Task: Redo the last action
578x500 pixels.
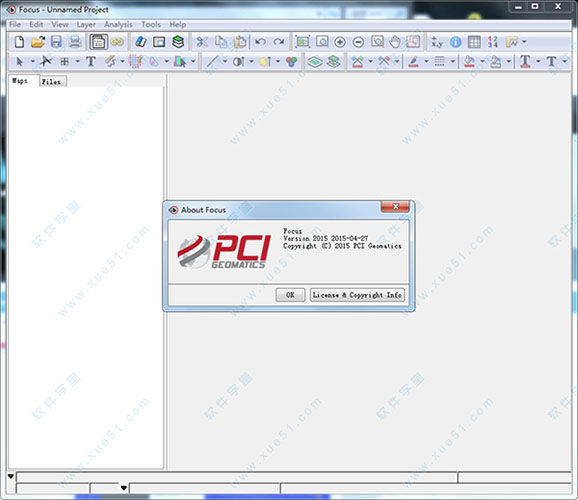Action: click(x=279, y=42)
